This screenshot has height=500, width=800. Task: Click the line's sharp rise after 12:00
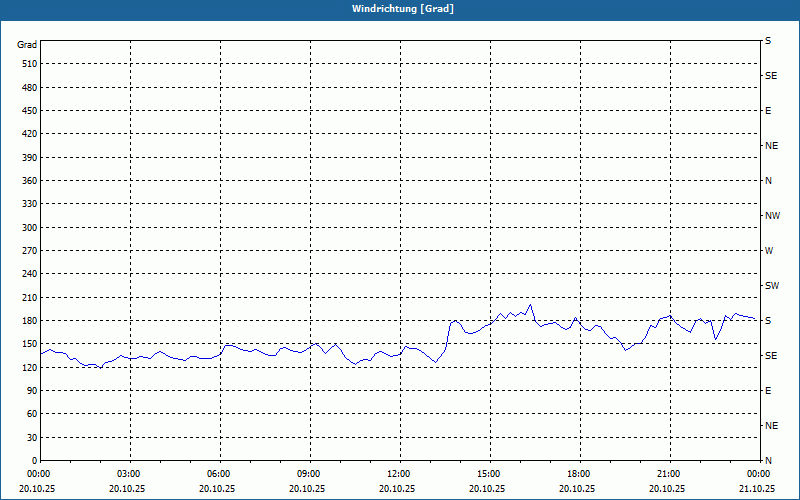pyautogui.click(x=448, y=336)
